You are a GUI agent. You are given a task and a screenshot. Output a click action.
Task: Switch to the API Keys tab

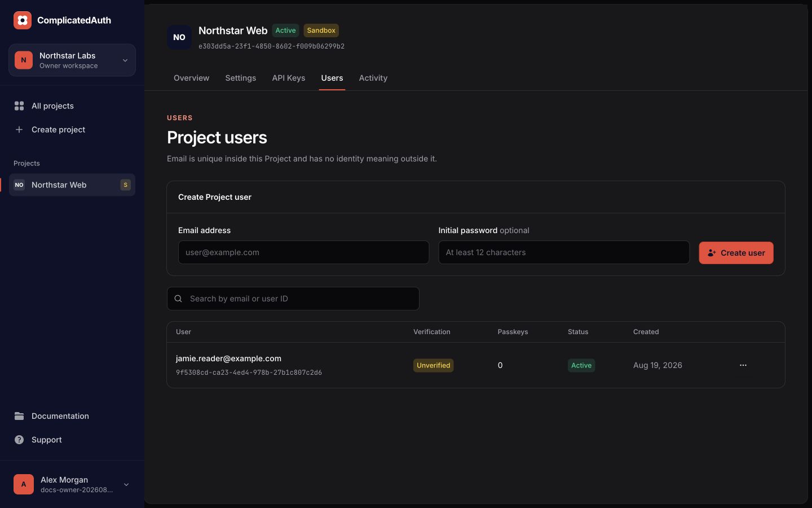[x=289, y=78]
